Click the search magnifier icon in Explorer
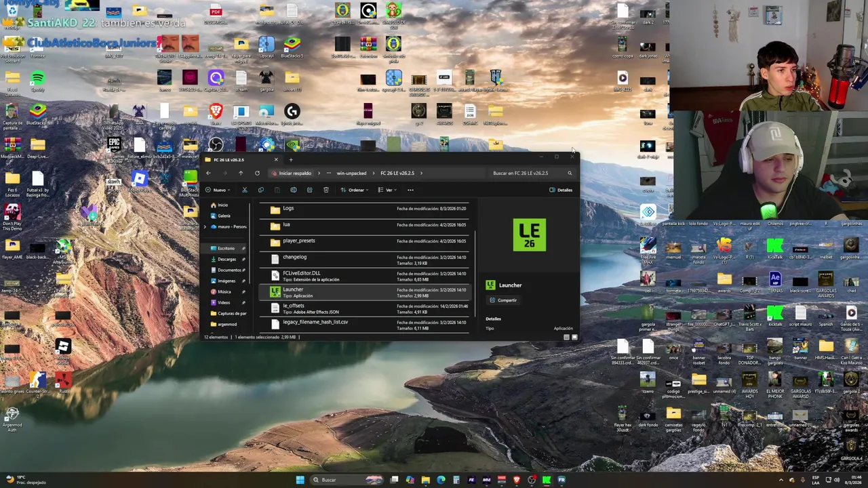 (x=570, y=173)
